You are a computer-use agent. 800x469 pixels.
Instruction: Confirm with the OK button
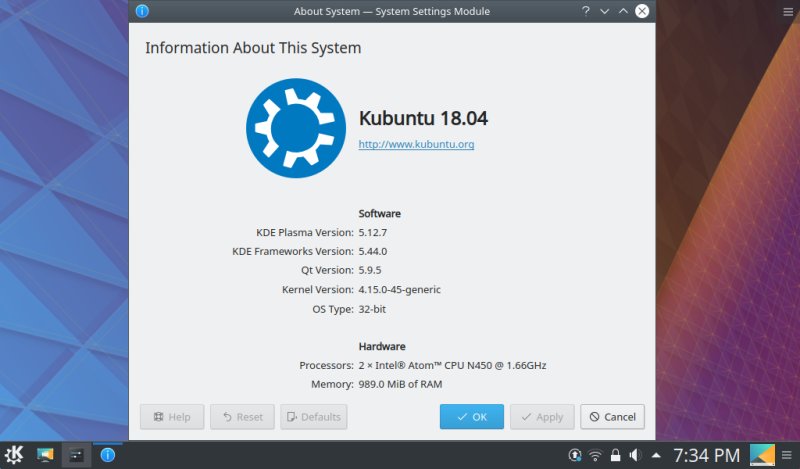coord(472,417)
